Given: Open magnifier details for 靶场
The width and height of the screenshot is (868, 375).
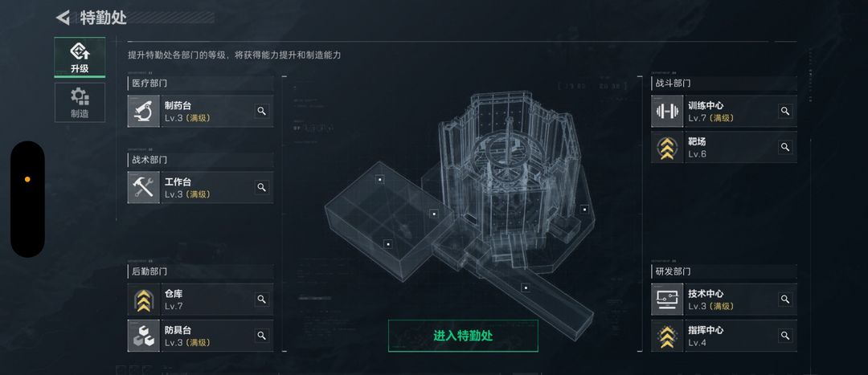Looking at the screenshot, I should click(x=785, y=147).
